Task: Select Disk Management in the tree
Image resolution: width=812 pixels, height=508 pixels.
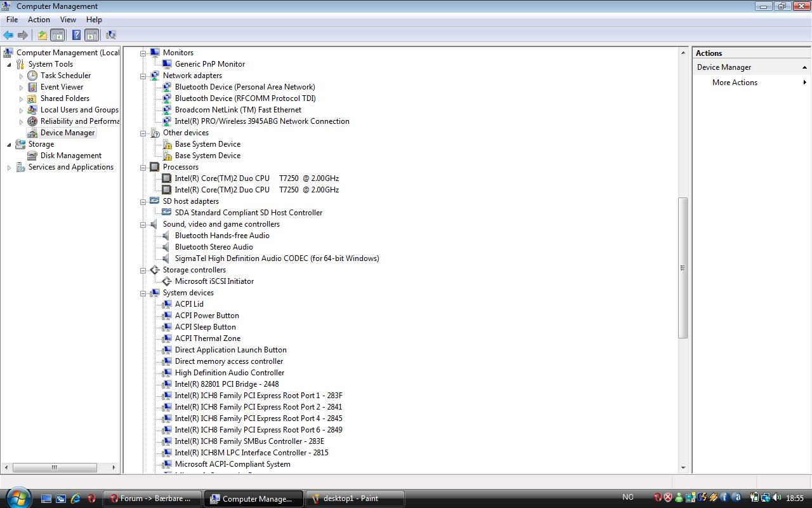Action: click(x=71, y=156)
